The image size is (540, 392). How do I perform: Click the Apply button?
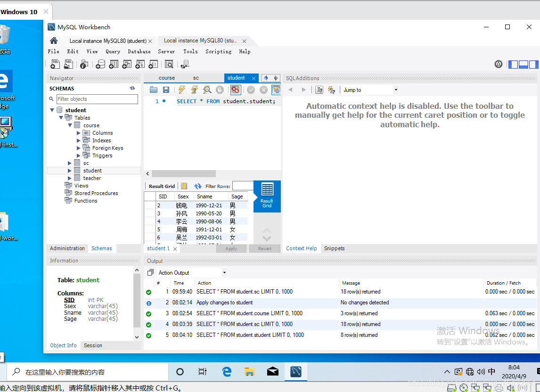tap(231, 249)
